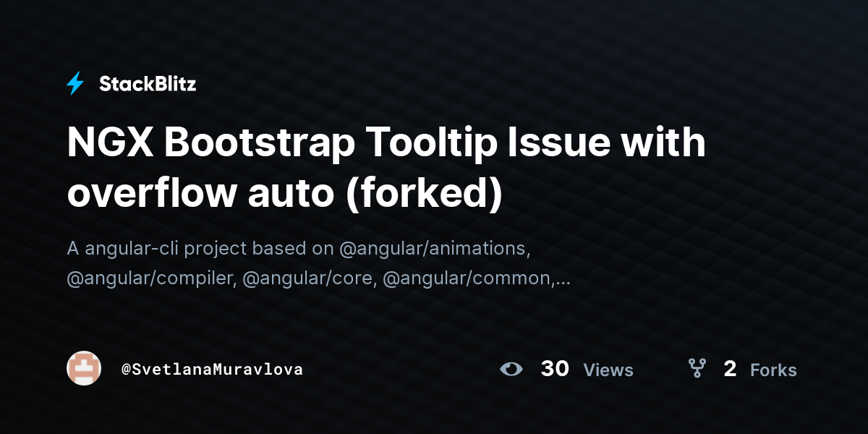Click the "A angular-cli project based on" text

(x=200, y=249)
